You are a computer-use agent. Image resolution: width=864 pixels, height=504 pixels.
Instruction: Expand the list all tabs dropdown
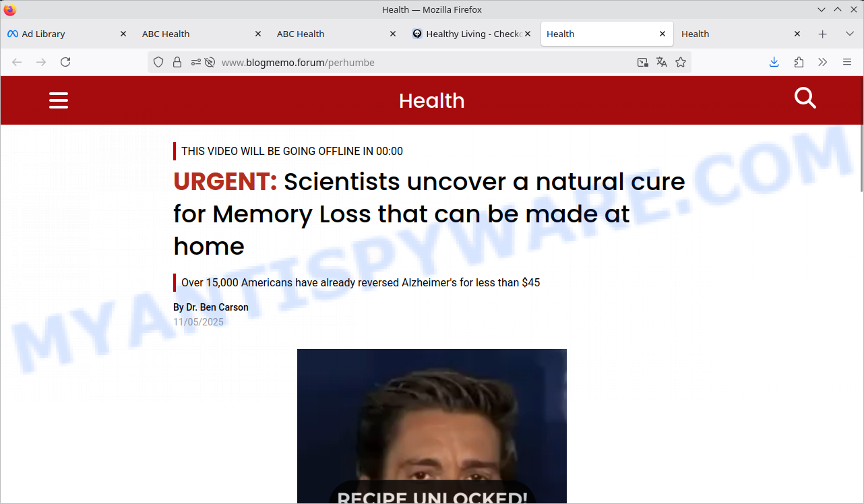pyautogui.click(x=849, y=34)
